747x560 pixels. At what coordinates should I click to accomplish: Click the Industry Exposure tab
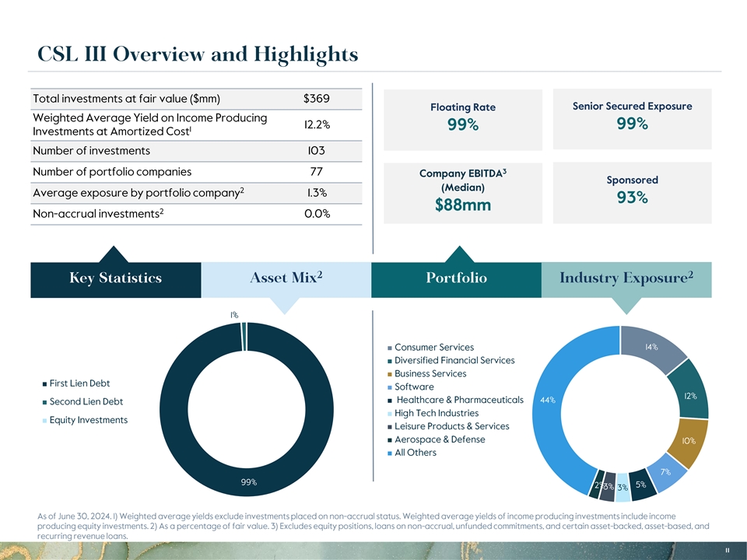pos(626,278)
